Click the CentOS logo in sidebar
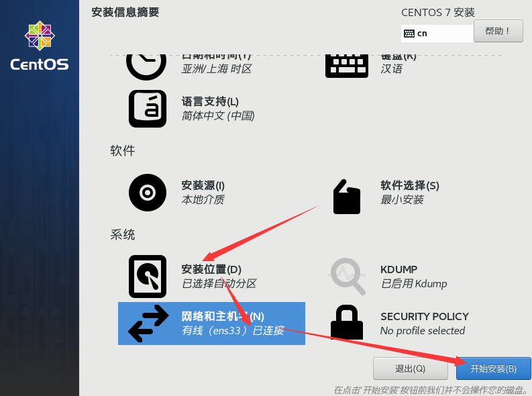 tap(40, 46)
